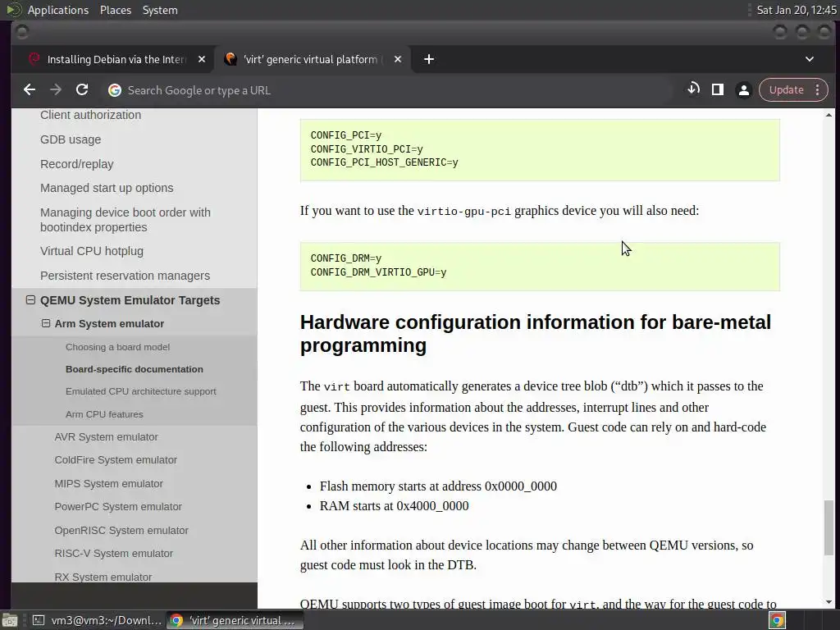
Task: Open PowerPC System emulator link
Action: tap(118, 507)
